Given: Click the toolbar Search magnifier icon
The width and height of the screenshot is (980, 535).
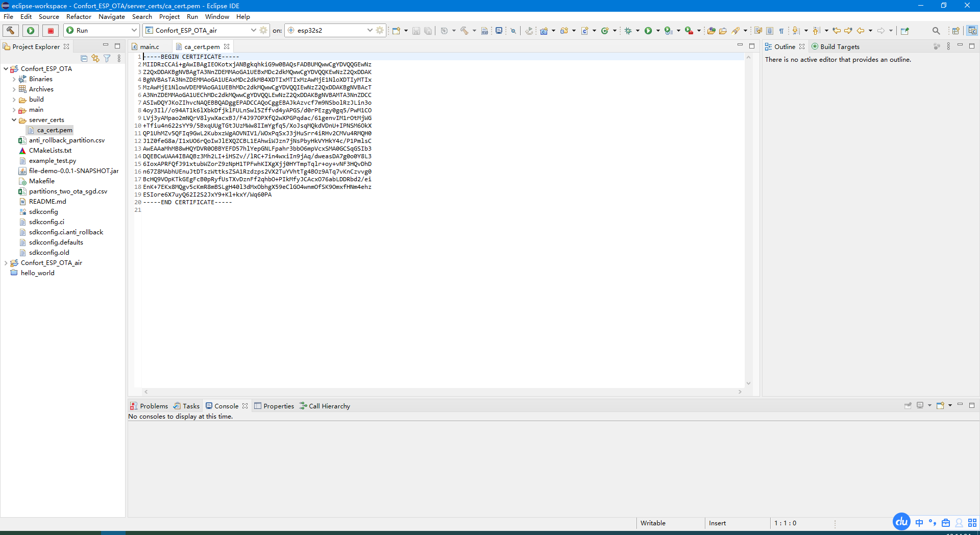Looking at the screenshot, I should tap(936, 31).
